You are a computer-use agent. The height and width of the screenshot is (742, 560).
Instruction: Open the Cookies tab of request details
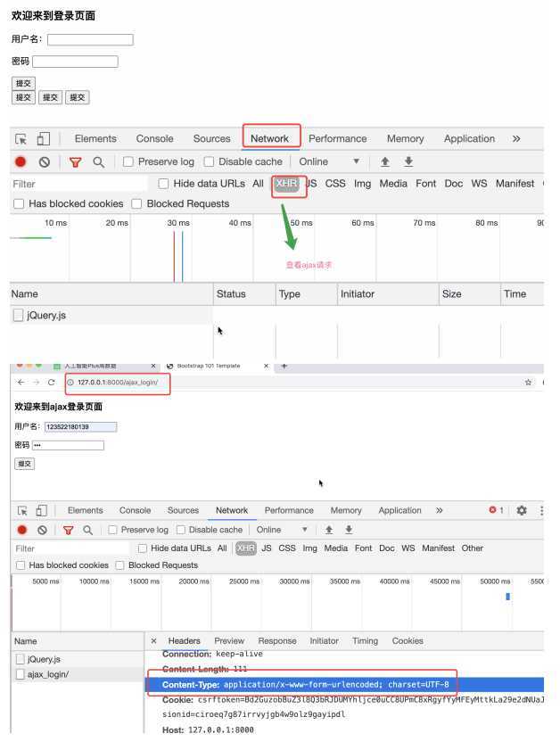(408, 640)
